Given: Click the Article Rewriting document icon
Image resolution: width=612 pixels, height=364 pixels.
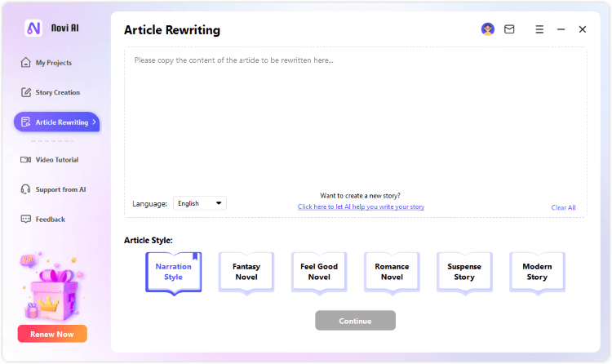Looking at the screenshot, I should click(26, 122).
